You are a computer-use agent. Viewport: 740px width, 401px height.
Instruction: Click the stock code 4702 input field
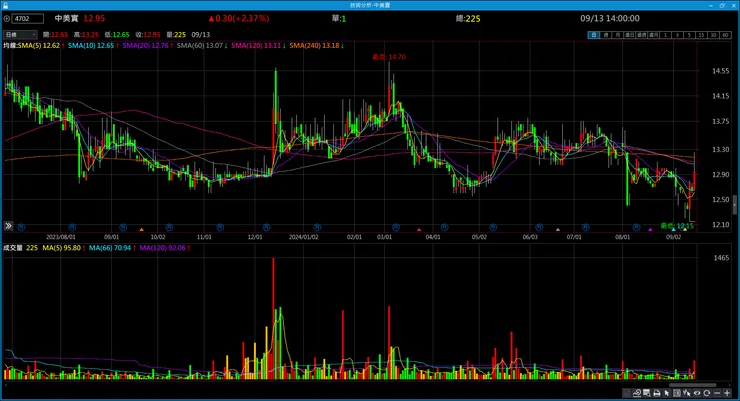pyautogui.click(x=27, y=19)
